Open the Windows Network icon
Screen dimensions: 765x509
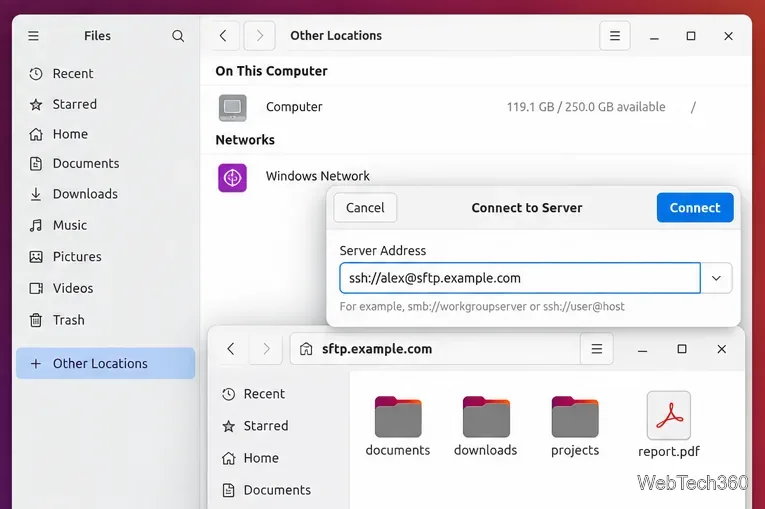point(232,178)
